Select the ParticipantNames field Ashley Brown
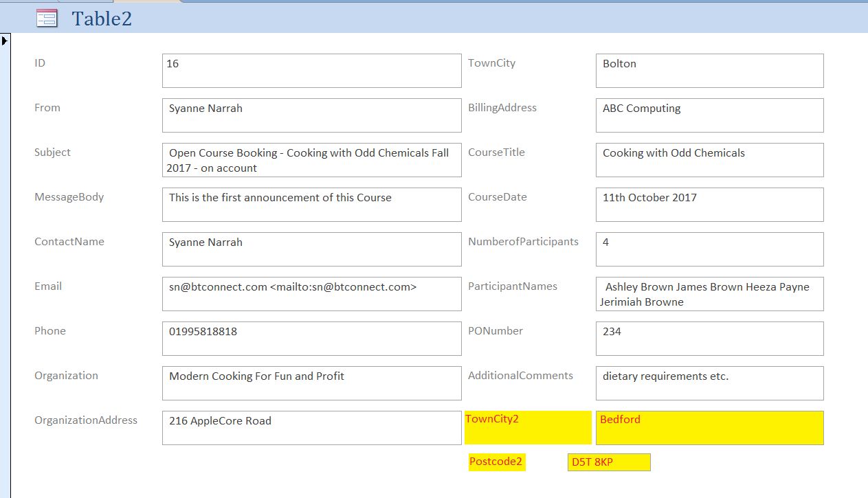Screen dimensions: 868x498 710,294
